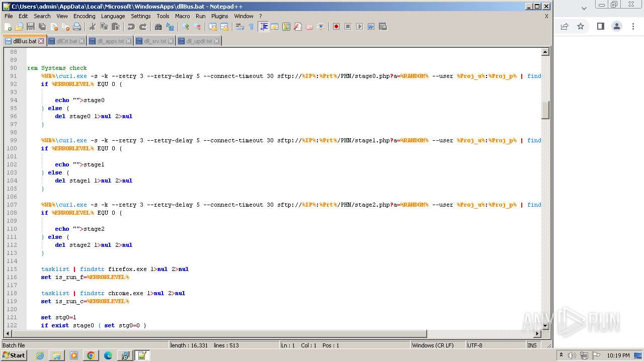Create a new document via toolbar
This screenshot has height=362, width=644.
click(8, 27)
